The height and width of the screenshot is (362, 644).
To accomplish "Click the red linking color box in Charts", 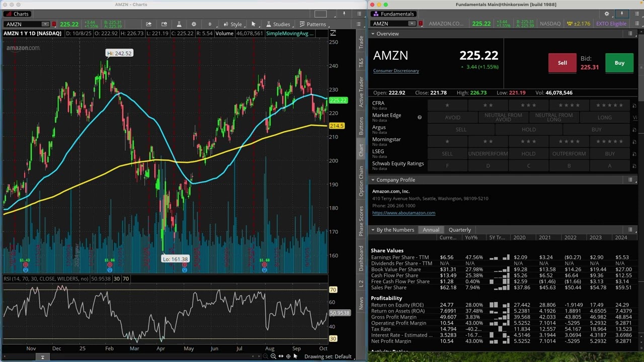I will coord(54,24).
